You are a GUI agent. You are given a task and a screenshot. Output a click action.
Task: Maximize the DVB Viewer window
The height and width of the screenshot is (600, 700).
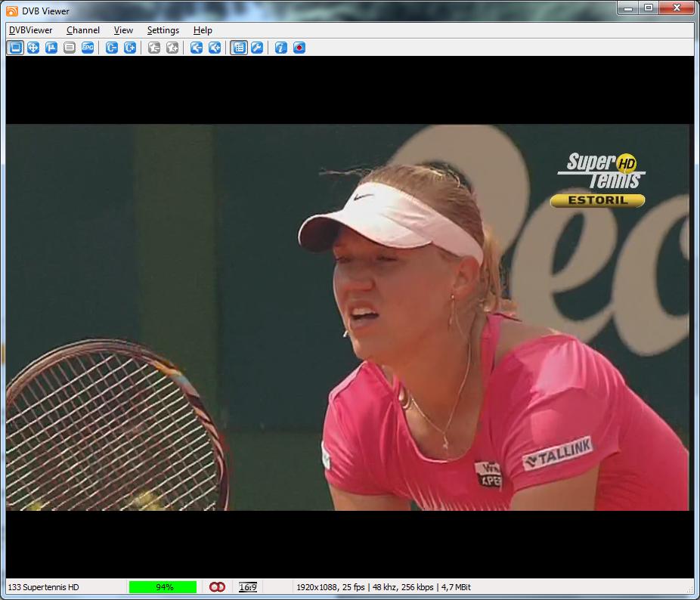tap(649, 8)
